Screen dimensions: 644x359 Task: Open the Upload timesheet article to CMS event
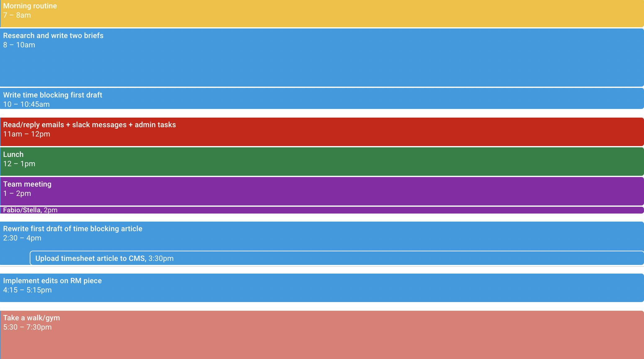[337, 258]
